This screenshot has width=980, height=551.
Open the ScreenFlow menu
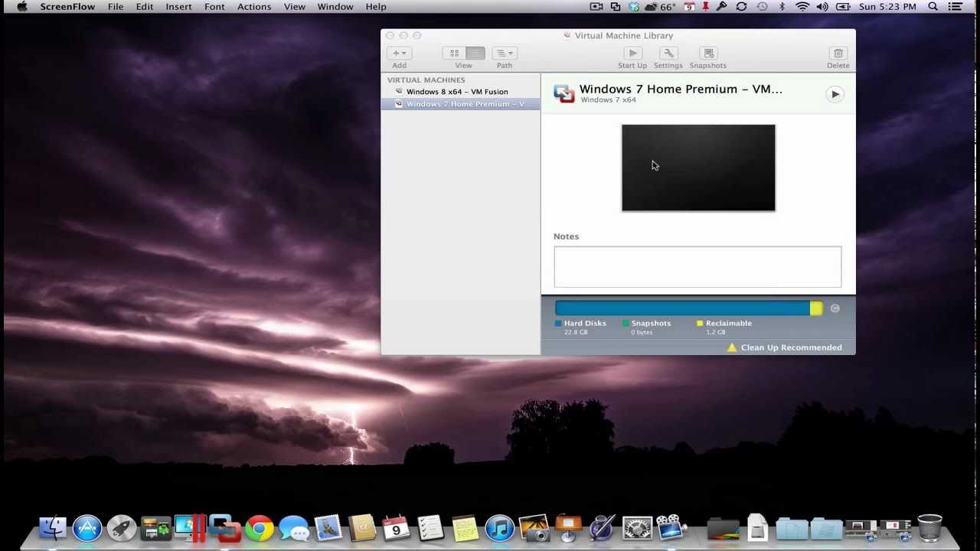[x=67, y=7]
